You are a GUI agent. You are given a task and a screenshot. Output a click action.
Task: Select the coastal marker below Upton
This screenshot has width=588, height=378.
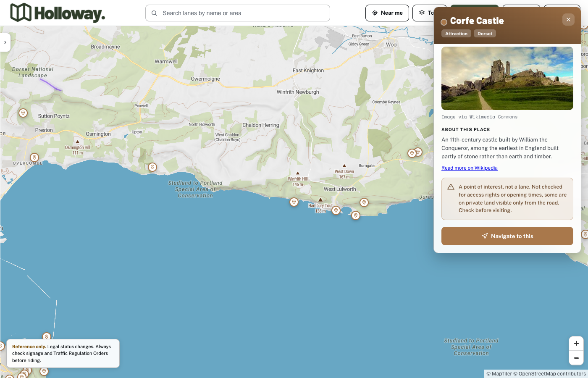point(152,167)
